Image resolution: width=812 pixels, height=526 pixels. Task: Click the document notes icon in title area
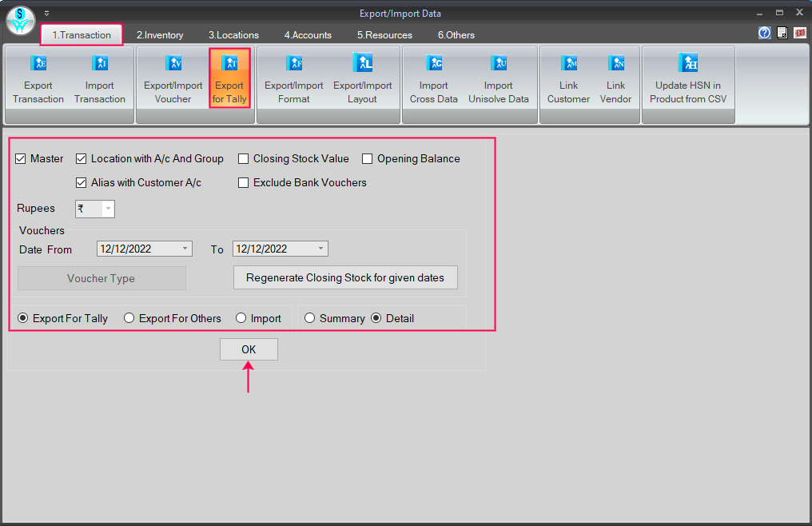[782, 33]
